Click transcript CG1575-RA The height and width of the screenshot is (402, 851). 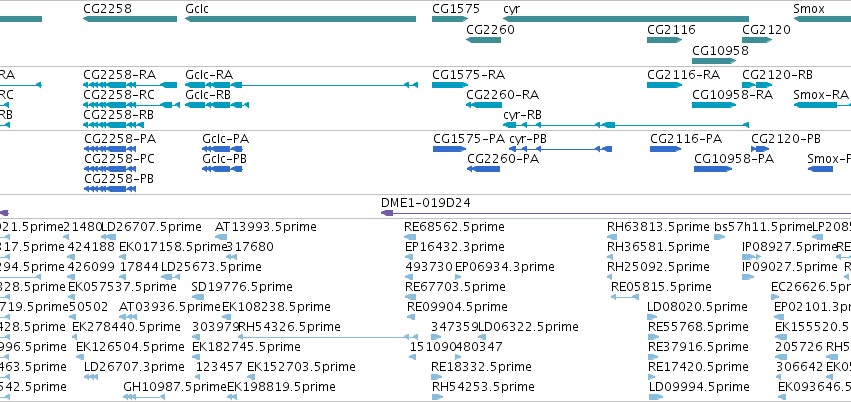point(468,75)
